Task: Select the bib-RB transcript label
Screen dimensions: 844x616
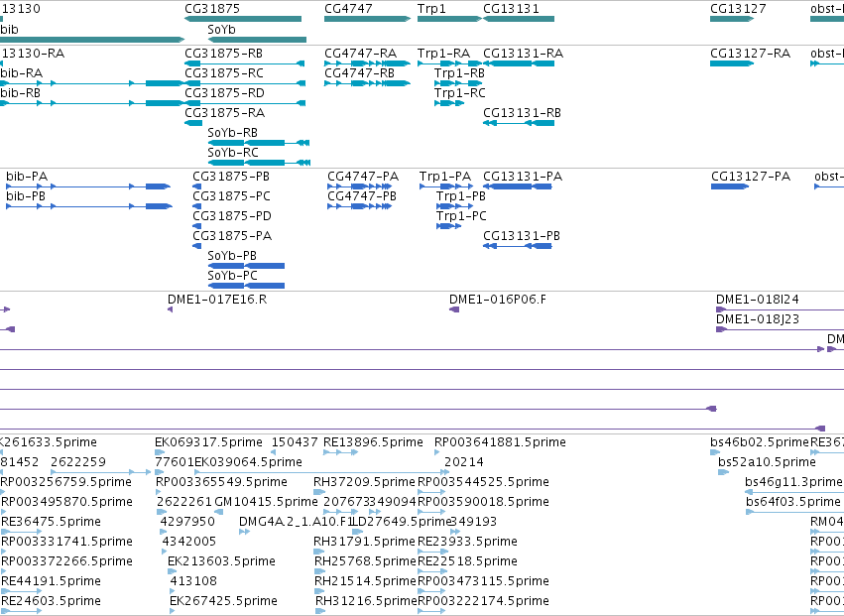Action: pyautogui.click(x=21, y=93)
